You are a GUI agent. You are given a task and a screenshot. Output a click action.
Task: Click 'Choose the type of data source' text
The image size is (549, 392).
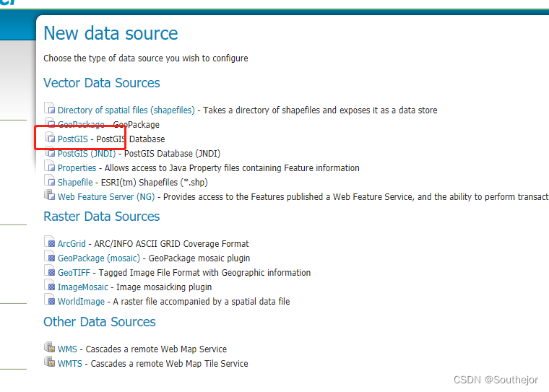146,58
